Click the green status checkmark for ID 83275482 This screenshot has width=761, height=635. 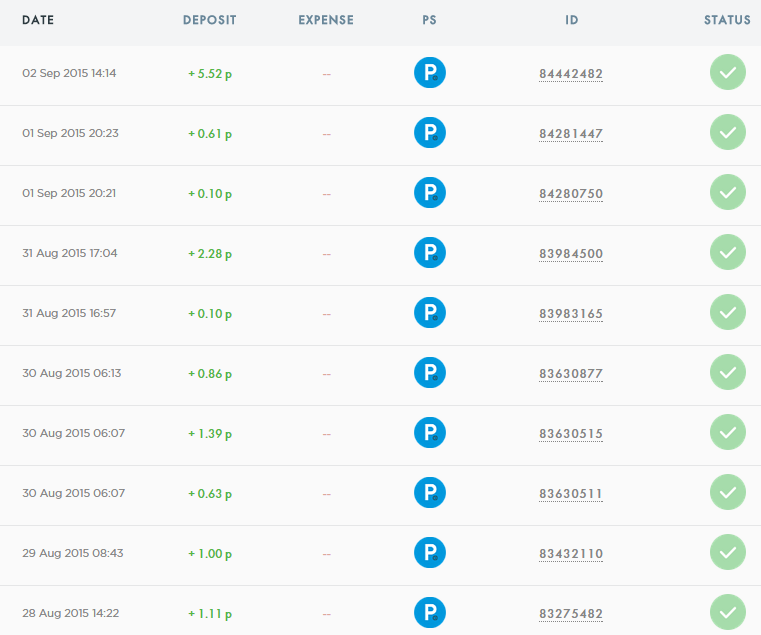click(728, 612)
